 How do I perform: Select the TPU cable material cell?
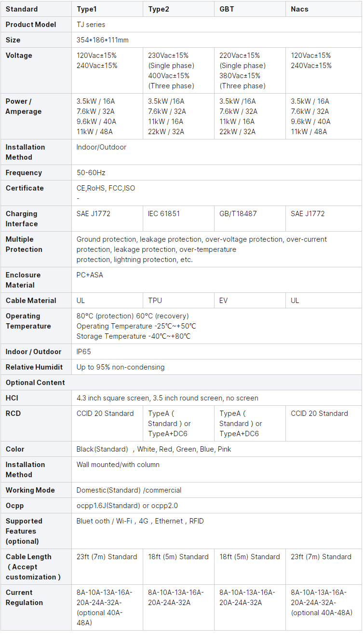[x=155, y=301]
